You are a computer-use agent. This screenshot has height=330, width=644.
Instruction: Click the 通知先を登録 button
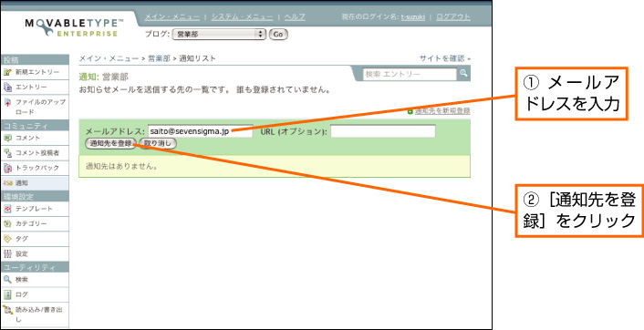coord(110,144)
